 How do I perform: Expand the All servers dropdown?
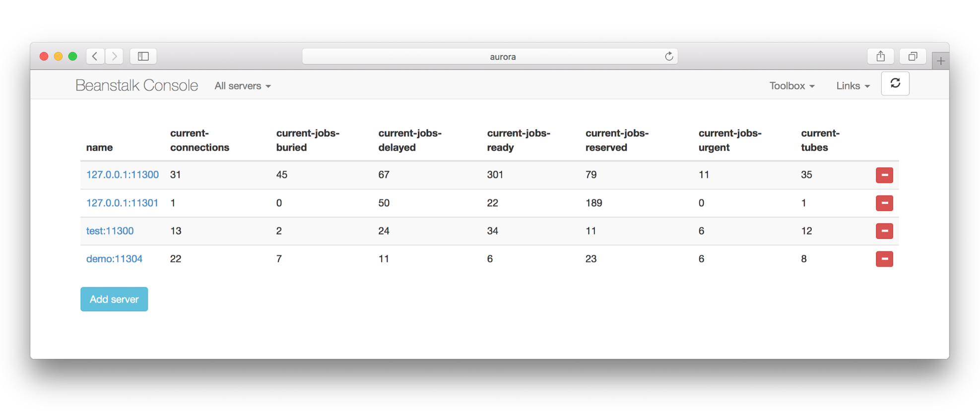(243, 86)
